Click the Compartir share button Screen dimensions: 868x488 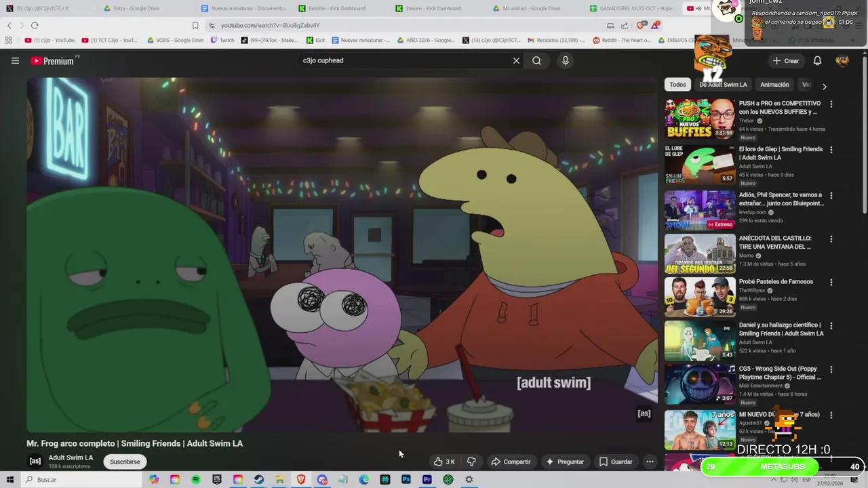coord(511,462)
